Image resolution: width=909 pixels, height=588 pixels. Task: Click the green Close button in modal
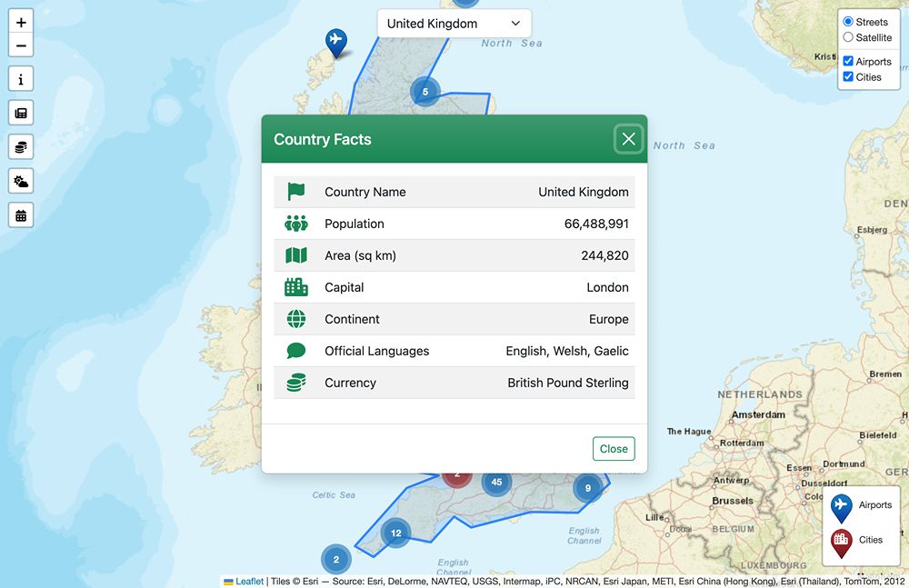coord(614,449)
